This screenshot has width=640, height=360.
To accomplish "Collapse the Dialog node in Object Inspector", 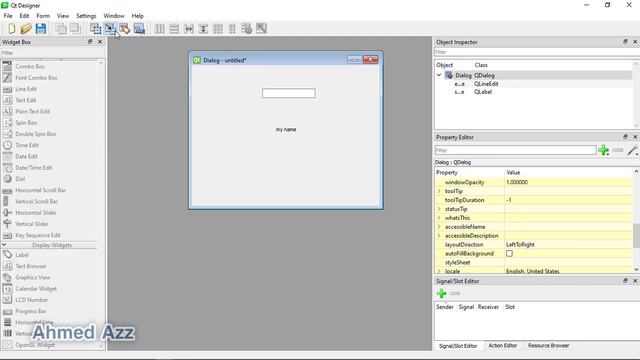I will [439, 75].
